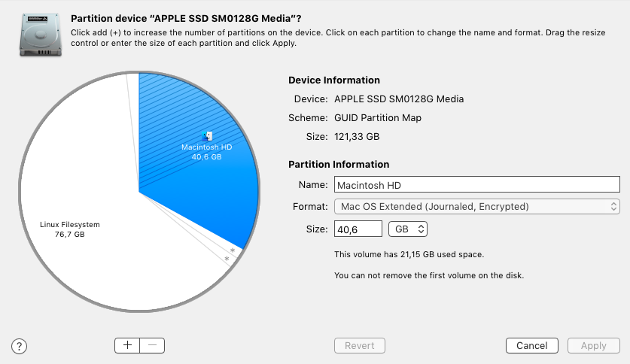Image resolution: width=630 pixels, height=364 pixels.
Task: Click the help question mark button
Action: pos(19,346)
